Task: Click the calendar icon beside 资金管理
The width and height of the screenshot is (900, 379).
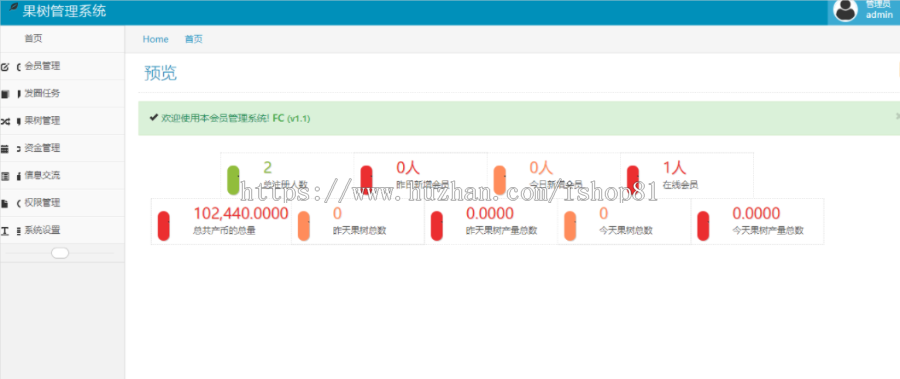Action: [x=5, y=149]
